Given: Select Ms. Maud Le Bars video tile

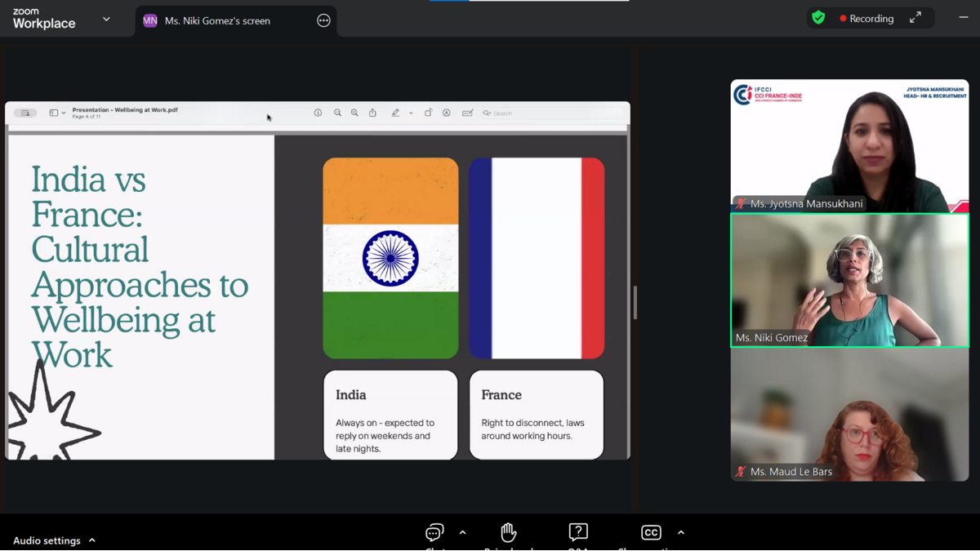Looking at the screenshot, I should click(x=849, y=415).
